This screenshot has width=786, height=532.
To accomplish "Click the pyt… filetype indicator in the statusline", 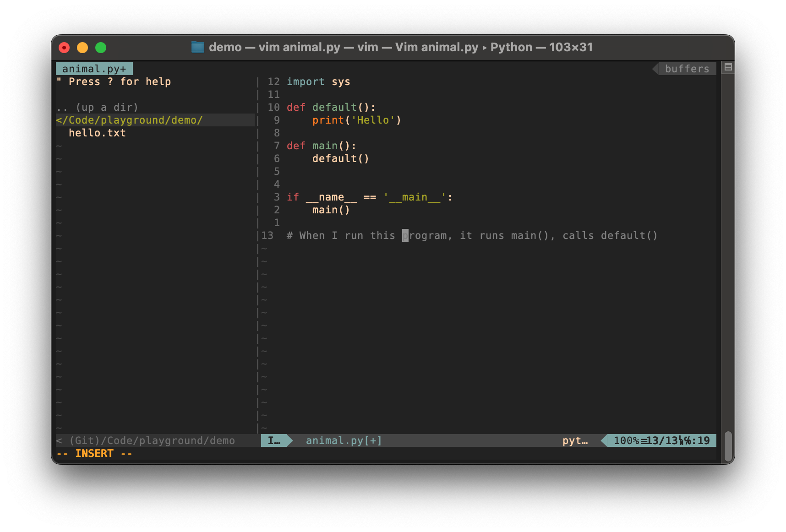I will [575, 440].
